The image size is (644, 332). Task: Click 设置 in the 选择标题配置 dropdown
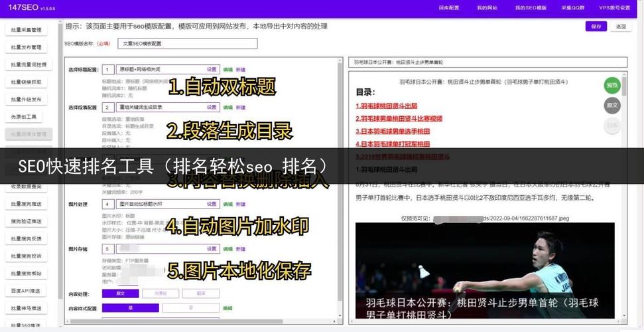[211, 70]
